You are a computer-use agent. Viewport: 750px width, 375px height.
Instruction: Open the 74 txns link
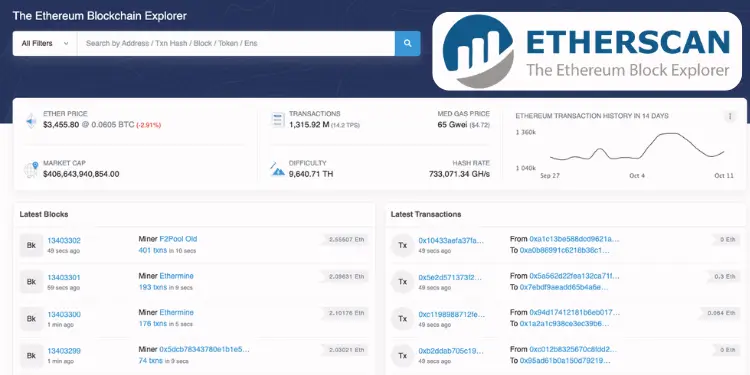(x=150, y=360)
